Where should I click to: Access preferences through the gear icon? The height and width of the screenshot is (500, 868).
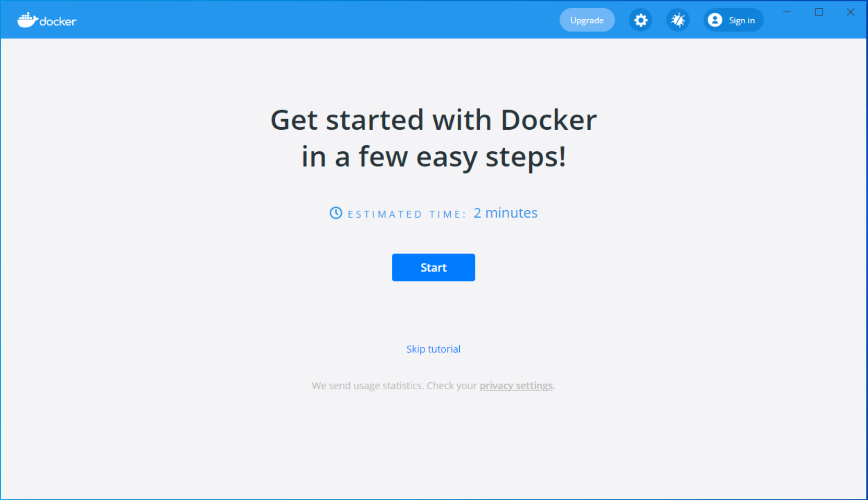point(641,20)
